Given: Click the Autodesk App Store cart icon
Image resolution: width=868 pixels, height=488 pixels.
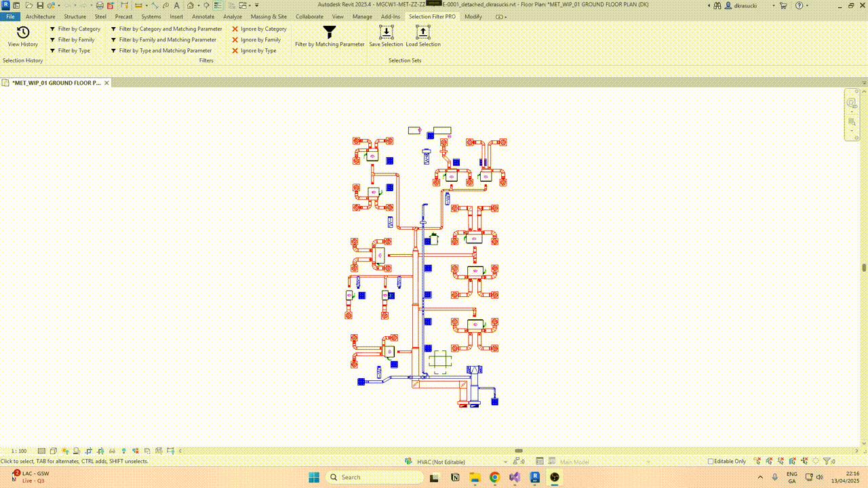Looking at the screenshot, I should (x=783, y=5).
